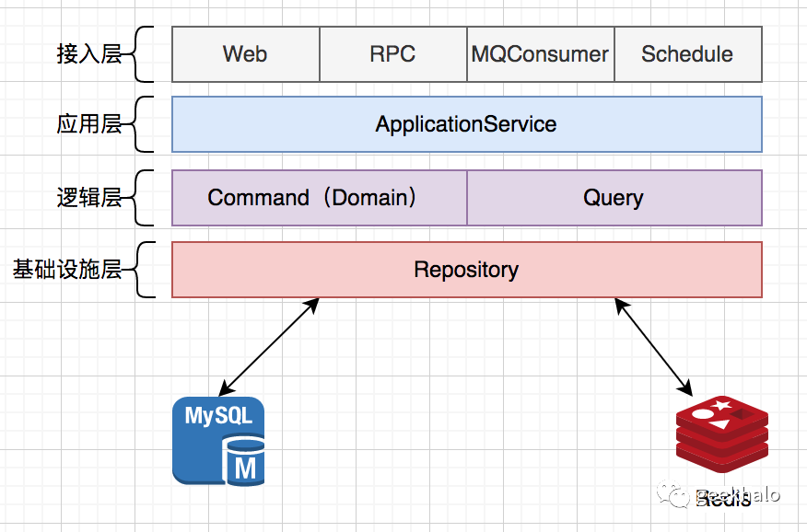Click the Web box
Screen dimensions: 807x532
(245, 54)
